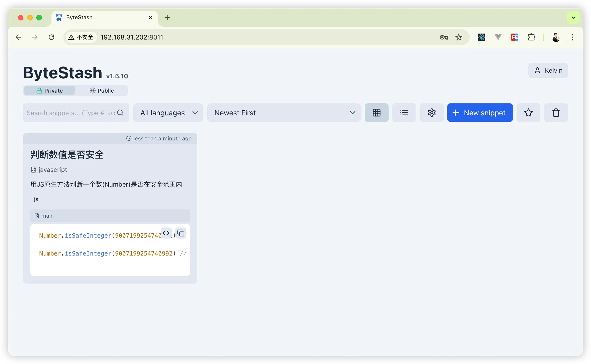Open the FE helper extension
Image resolution: width=591 pixels, height=364 pixels.
pos(515,37)
